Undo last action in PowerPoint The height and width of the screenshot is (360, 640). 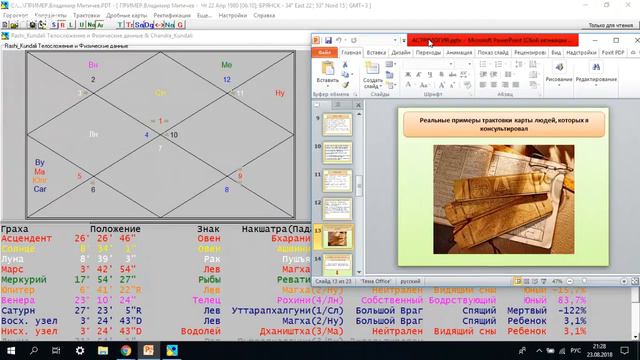tap(339, 40)
